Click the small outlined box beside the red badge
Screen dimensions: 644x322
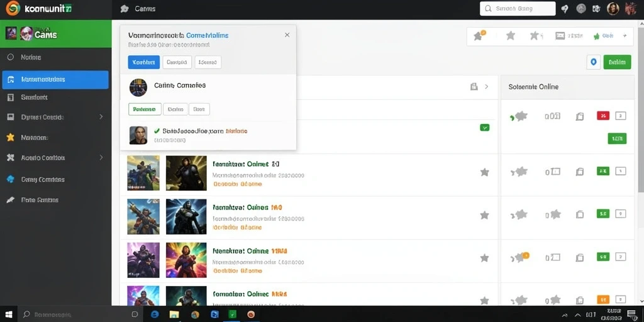point(621,116)
